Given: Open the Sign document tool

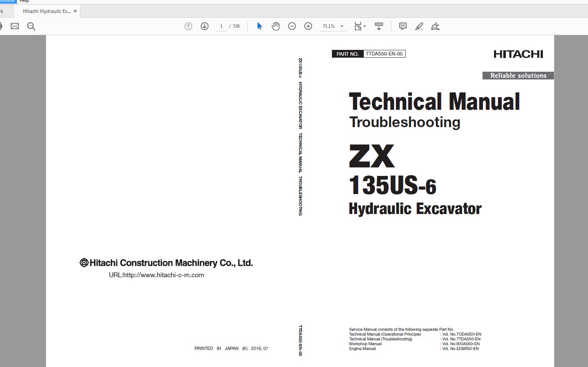Looking at the screenshot, I should click(436, 26).
